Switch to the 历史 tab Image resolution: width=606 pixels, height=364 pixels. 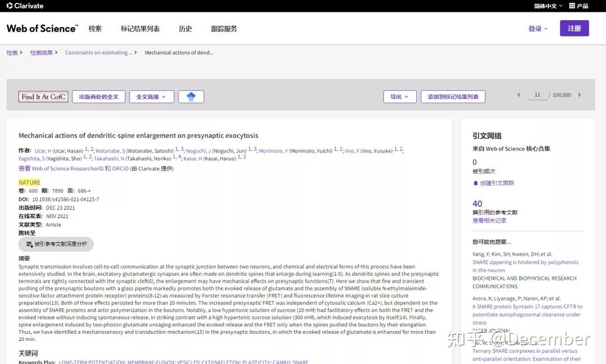[185, 29]
